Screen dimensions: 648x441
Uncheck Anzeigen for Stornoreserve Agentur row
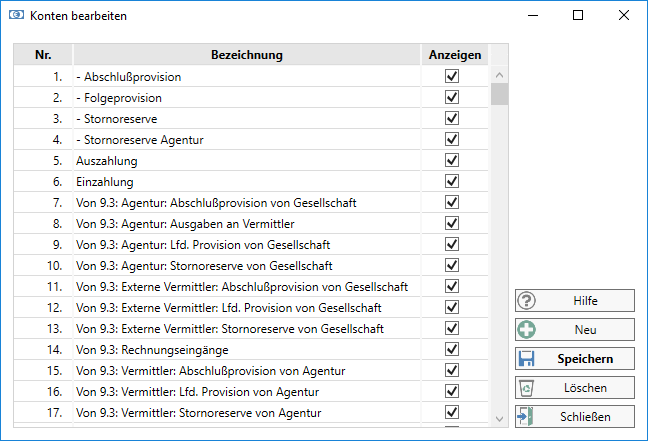[x=452, y=140]
